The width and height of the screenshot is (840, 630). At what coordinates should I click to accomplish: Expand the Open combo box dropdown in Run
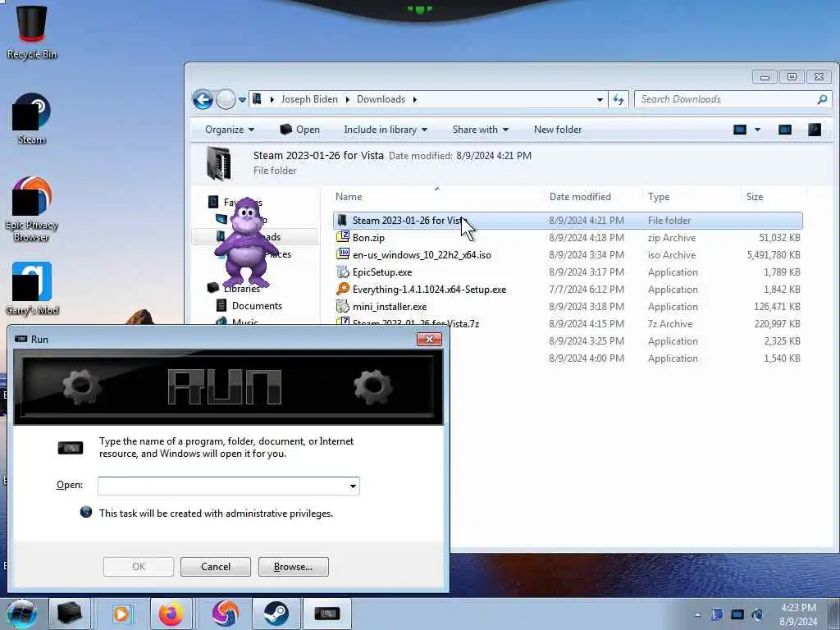tap(353, 486)
